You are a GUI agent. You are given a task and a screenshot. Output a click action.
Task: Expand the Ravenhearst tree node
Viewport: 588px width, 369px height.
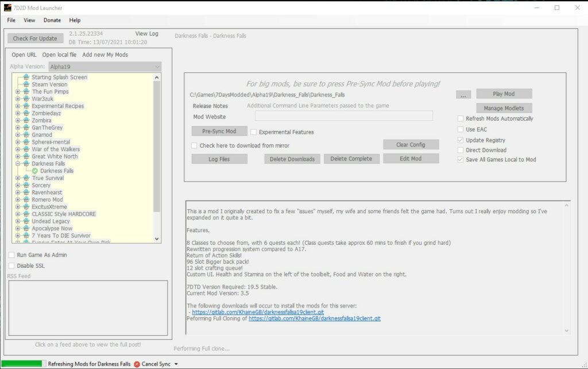point(18,192)
